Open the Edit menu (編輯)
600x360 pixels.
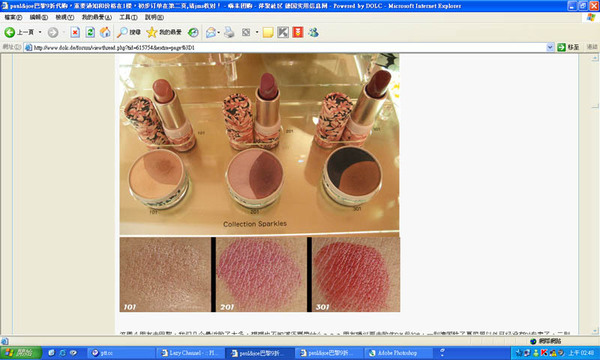(39, 17)
